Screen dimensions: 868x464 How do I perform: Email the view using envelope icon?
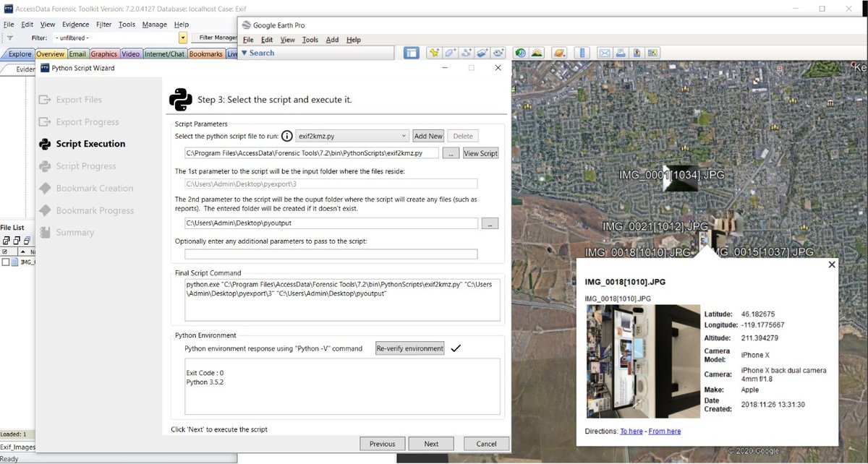(x=605, y=53)
